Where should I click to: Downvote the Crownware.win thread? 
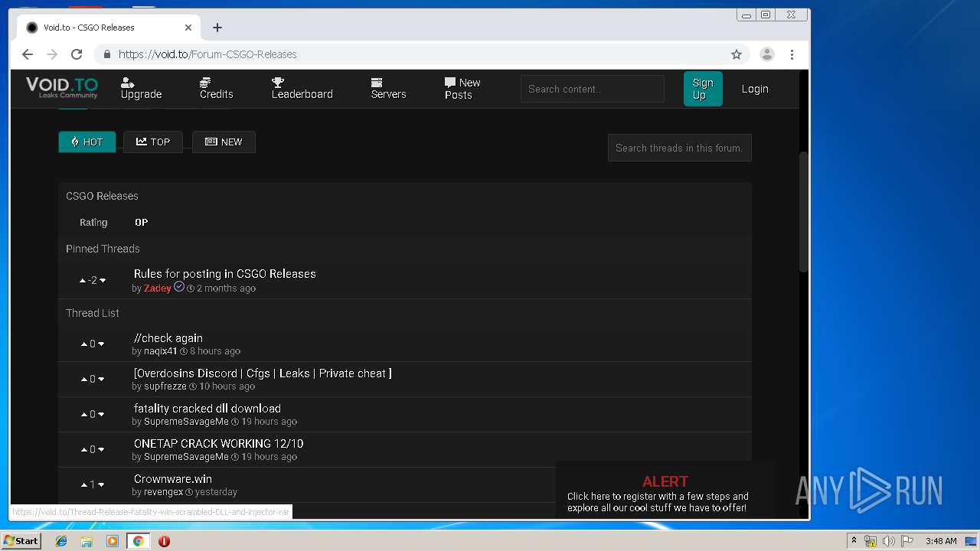[x=101, y=485]
